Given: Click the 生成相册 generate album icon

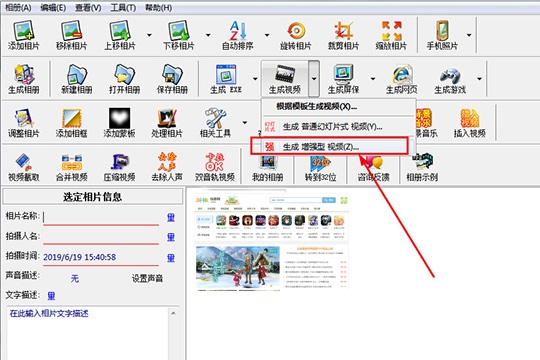Looking at the screenshot, I should pyautogui.click(x=23, y=79).
